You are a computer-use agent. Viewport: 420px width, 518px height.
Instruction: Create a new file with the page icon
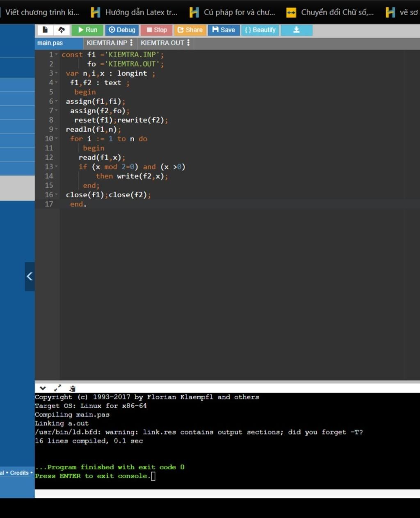pyautogui.click(x=45, y=30)
